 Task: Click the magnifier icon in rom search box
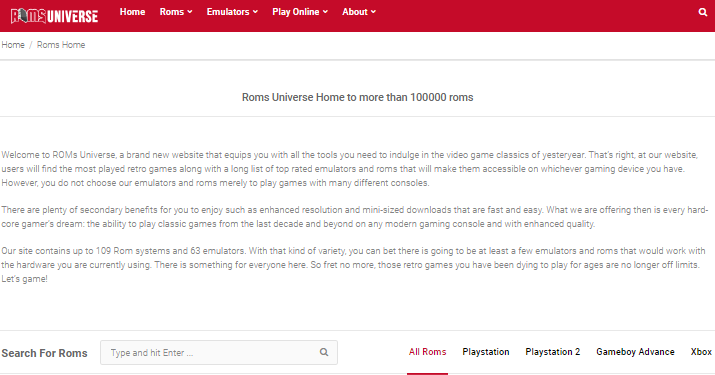(x=324, y=352)
